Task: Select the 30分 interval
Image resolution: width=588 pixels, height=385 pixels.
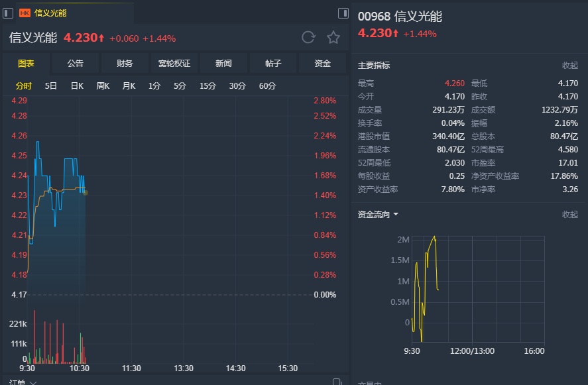Action: 237,86
